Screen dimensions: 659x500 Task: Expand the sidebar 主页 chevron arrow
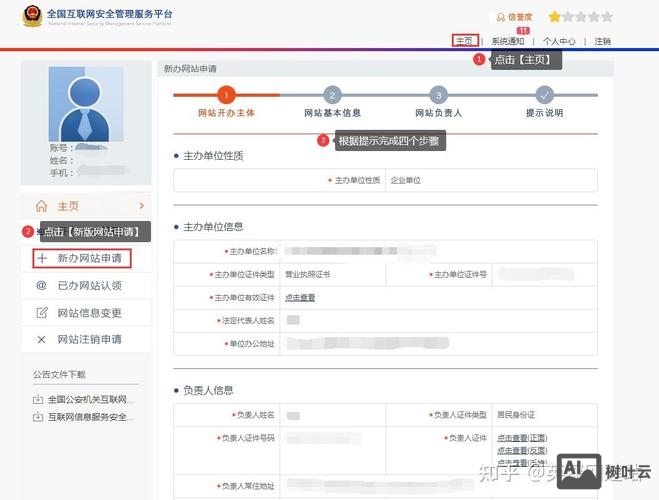(x=142, y=205)
